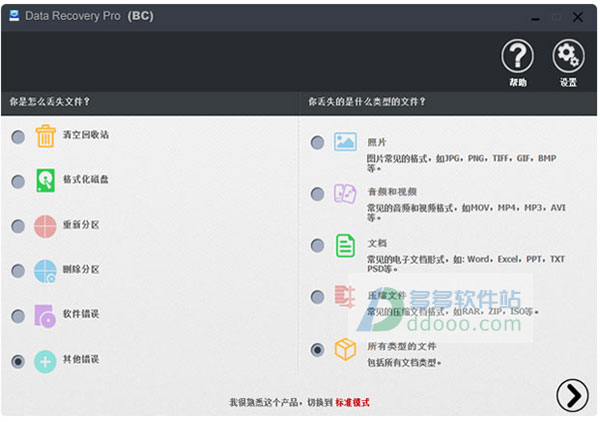Click the orange box all file types icon
The height and width of the screenshot is (422, 600).
[x=345, y=349]
